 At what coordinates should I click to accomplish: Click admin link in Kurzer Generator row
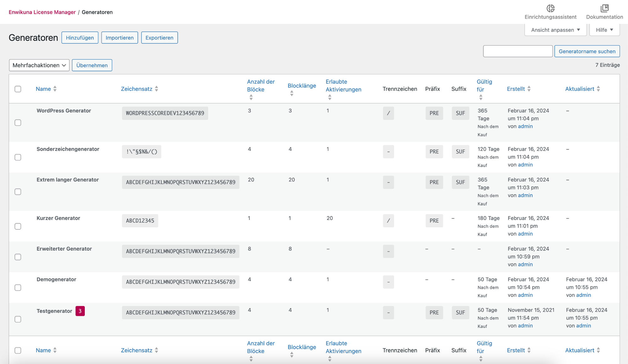(525, 234)
